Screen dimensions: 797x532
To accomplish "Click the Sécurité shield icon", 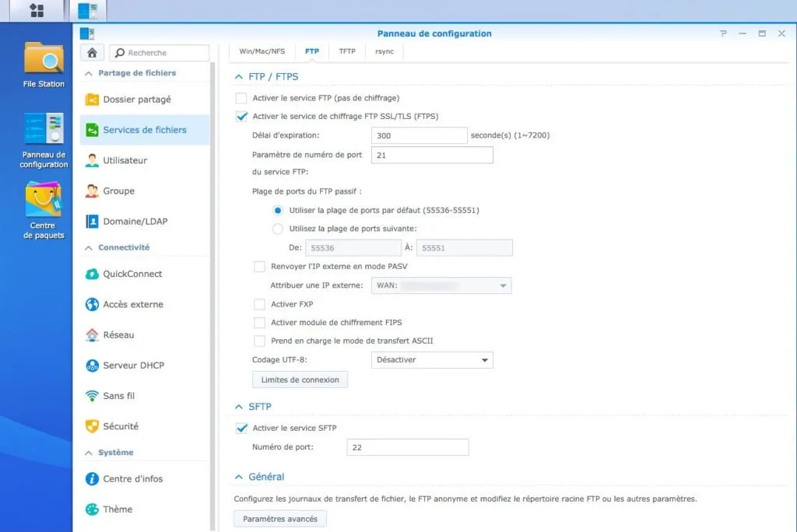I will (92, 426).
